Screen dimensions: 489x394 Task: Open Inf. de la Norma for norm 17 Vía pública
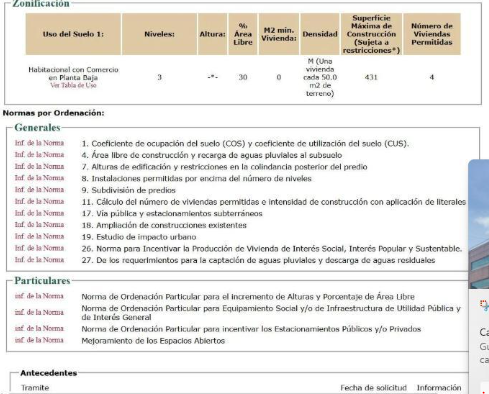tap(39, 213)
